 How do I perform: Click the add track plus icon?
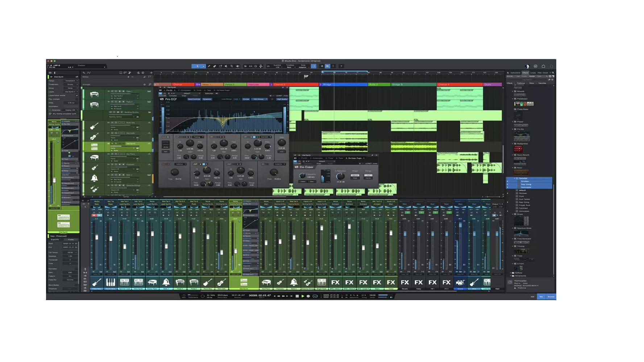(151, 73)
